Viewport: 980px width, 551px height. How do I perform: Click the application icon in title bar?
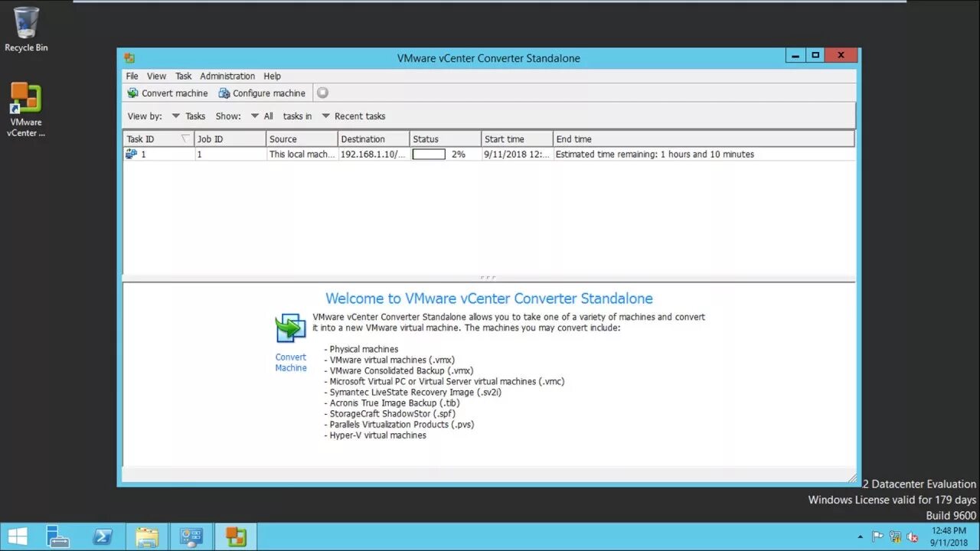(129, 58)
